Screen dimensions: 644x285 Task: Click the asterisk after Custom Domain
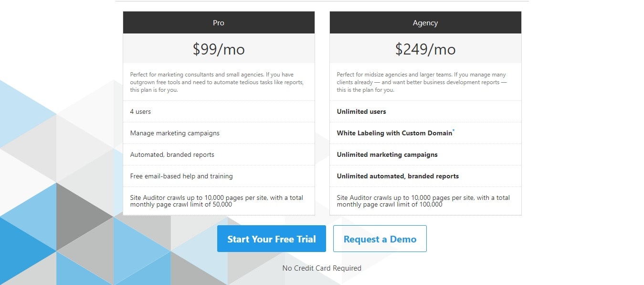(454, 131)
